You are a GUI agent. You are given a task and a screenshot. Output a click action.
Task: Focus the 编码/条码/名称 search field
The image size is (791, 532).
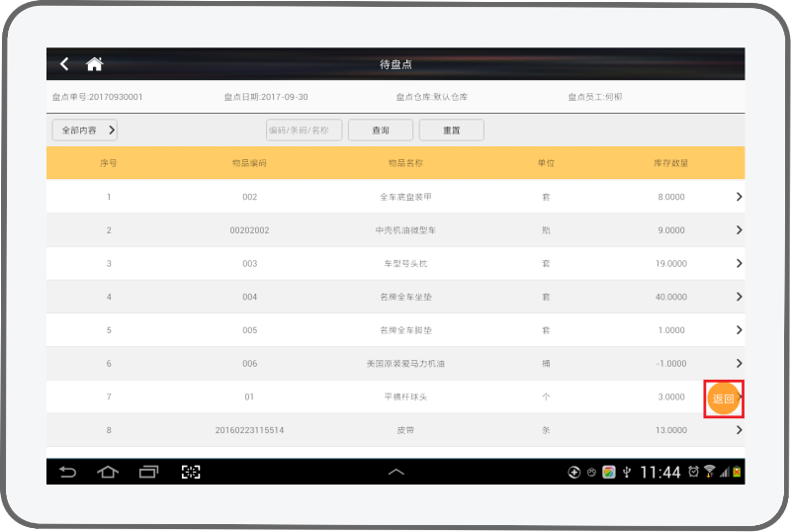[305, 131]
